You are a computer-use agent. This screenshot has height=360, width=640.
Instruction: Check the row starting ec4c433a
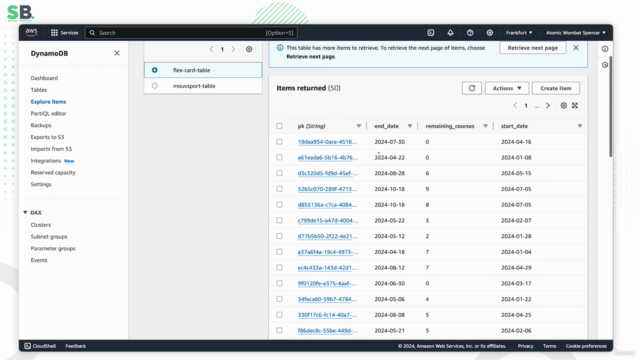[279, 268]
